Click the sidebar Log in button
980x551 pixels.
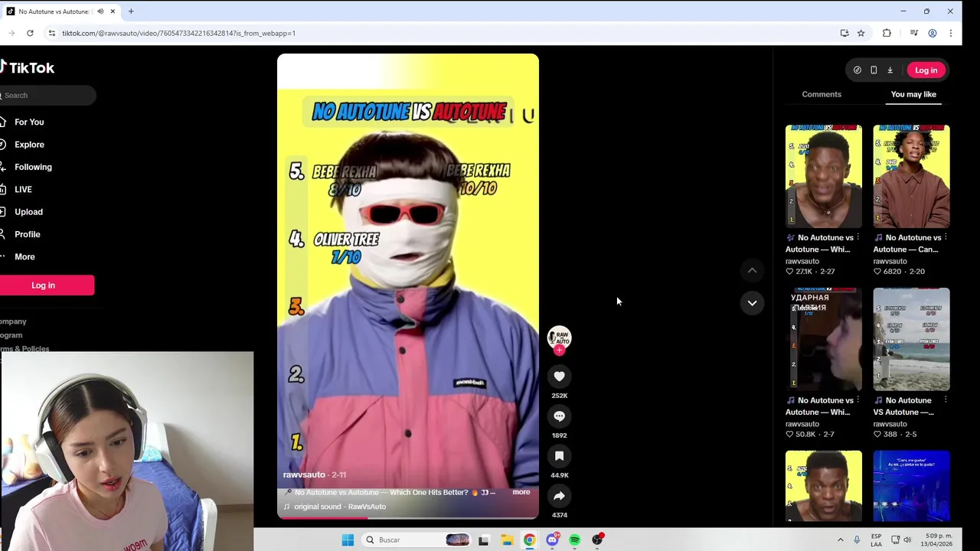[x=44, y=285]
